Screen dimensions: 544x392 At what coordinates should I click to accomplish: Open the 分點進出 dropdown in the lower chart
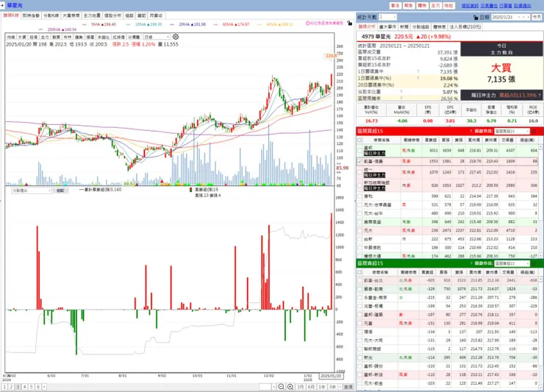32,190
